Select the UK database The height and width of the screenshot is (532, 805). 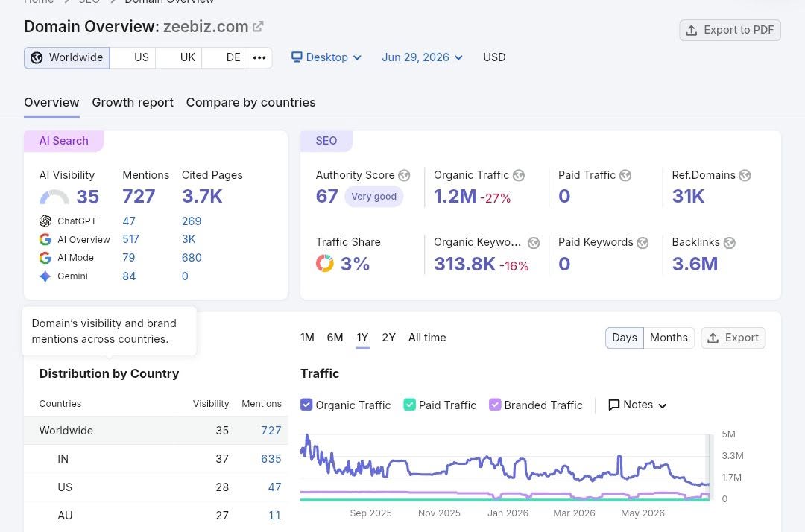179,57
